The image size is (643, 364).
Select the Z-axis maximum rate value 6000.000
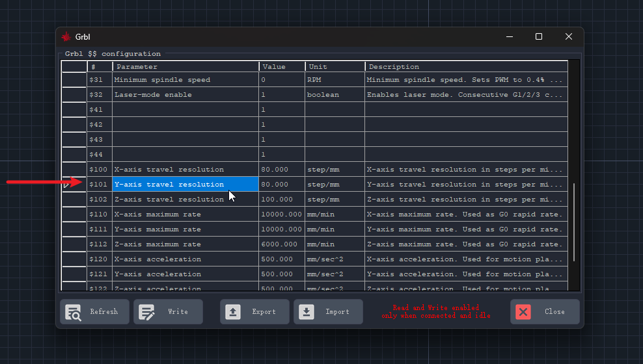tap(282, 244)
